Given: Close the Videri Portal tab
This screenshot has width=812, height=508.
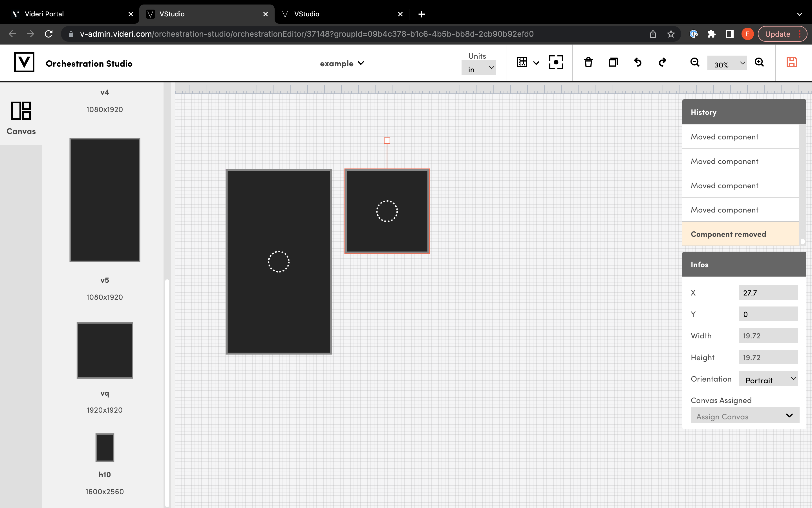Looking at the screenshot, I should 131,14.
